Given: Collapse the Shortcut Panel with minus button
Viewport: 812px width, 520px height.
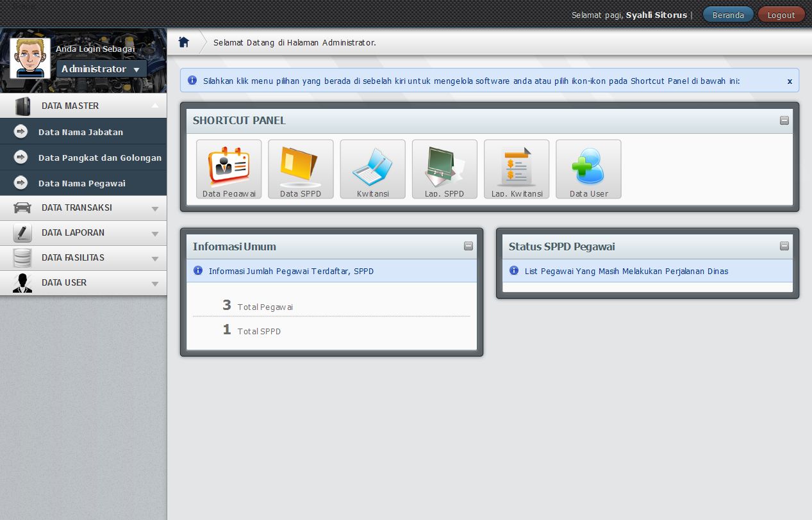Looking at the screenshot, I should point(784,120).
